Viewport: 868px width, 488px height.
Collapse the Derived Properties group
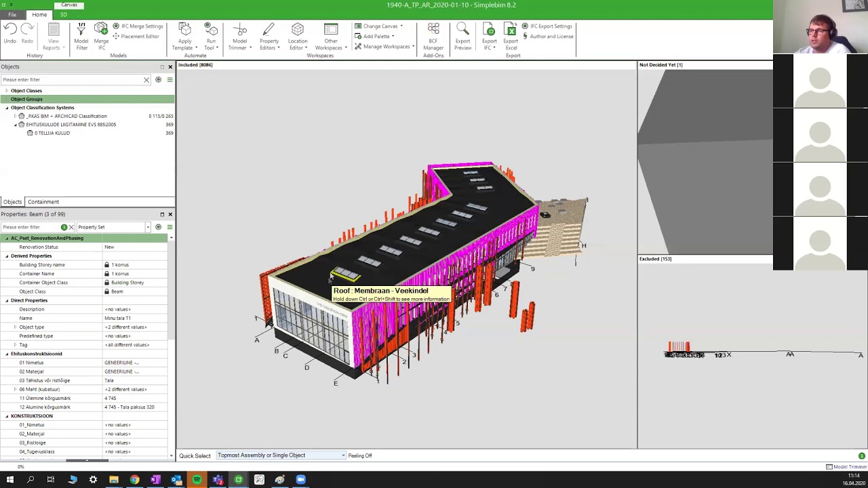[7, 256]
